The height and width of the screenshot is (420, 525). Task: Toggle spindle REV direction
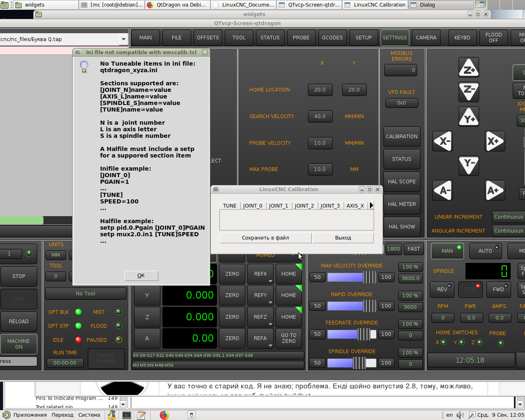point(442,289)
